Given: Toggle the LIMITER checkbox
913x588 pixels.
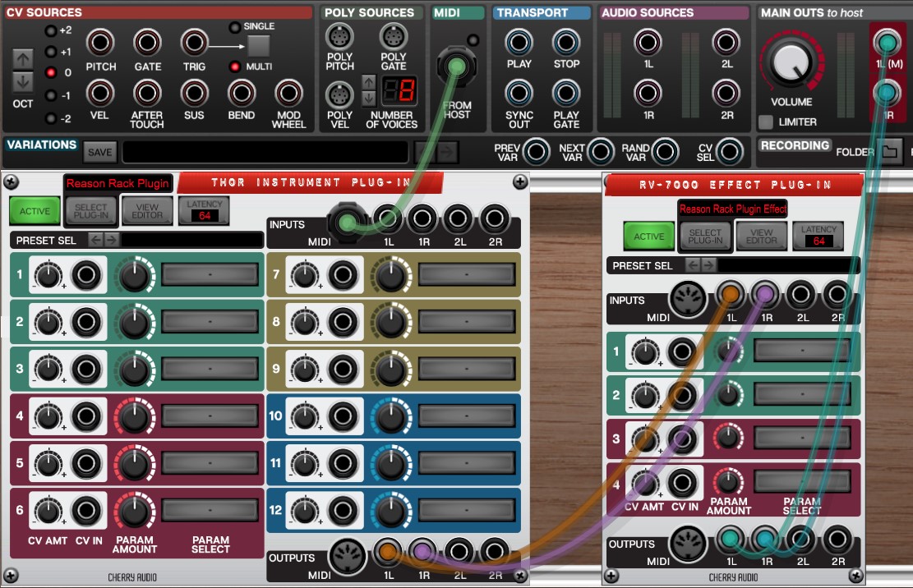Looking at the screenshot, I should 766,122.
